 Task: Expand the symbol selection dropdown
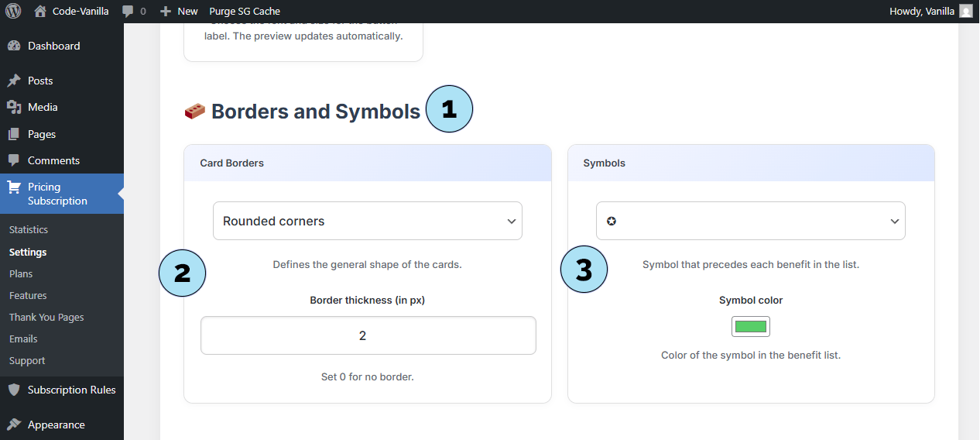pyautogui.click(x=750, y=221)
